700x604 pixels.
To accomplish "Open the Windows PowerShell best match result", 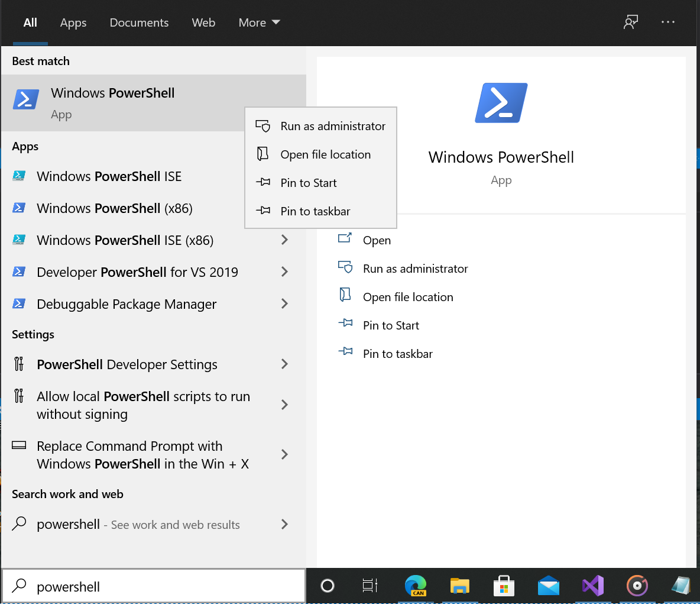I will (x=153, y=103).
